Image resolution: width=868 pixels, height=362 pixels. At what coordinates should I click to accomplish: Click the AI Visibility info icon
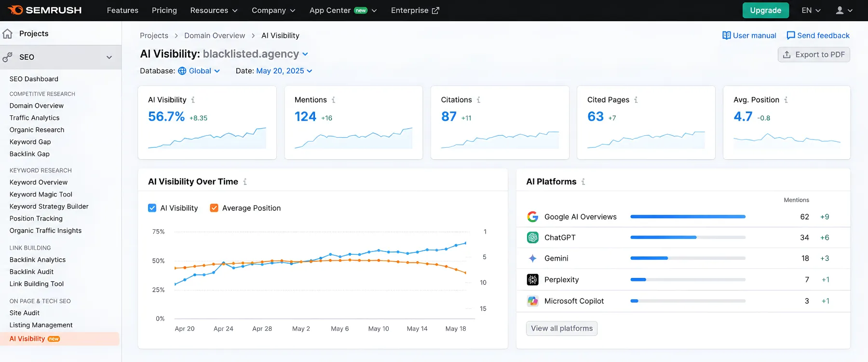pos(193,100)
